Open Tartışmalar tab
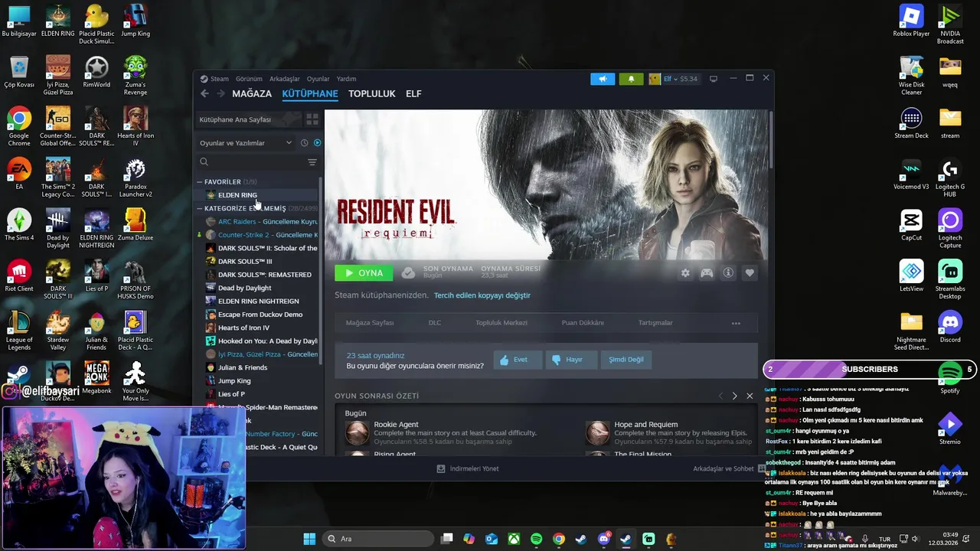This screenshot has width=980, height=551. (x=655, y=323)
